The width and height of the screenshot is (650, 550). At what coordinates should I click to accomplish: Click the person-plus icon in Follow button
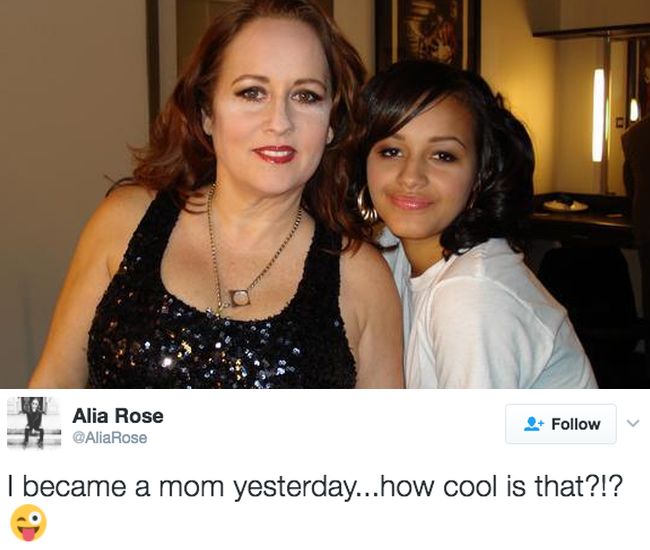[x=533, y=424]
